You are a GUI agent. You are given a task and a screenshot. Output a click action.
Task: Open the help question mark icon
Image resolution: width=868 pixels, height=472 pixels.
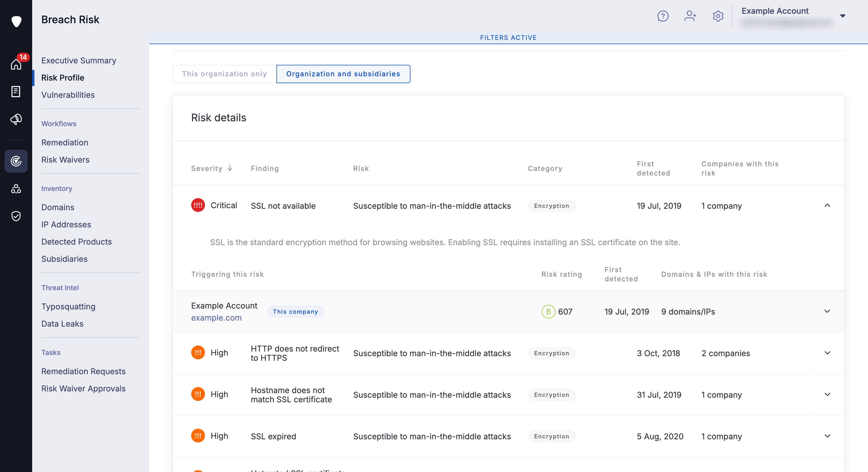[663, 16]
